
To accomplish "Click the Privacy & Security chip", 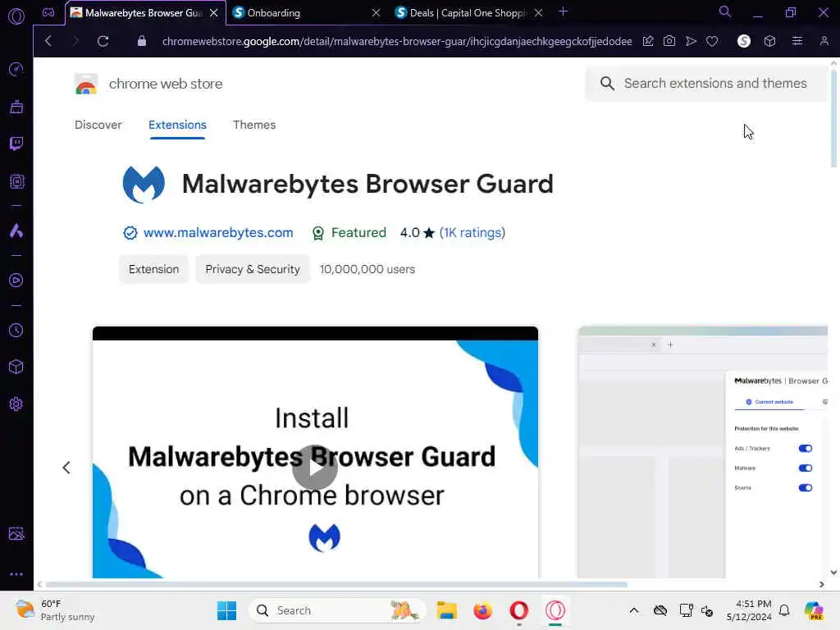I will [253, 269].
